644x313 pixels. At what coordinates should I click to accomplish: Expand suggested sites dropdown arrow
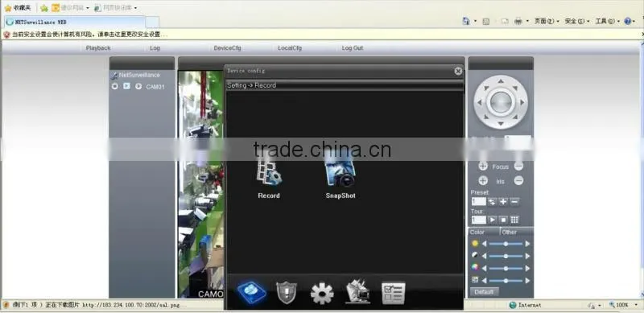pos(88,8)
